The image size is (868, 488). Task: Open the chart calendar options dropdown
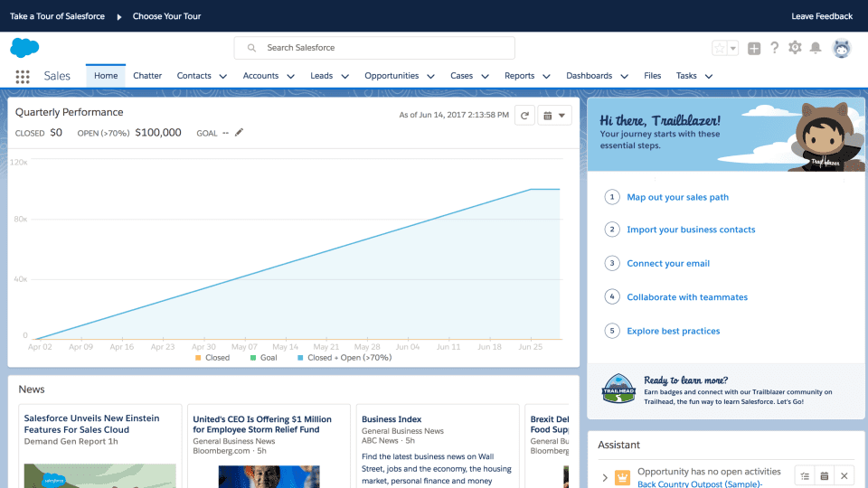point(554,116)
